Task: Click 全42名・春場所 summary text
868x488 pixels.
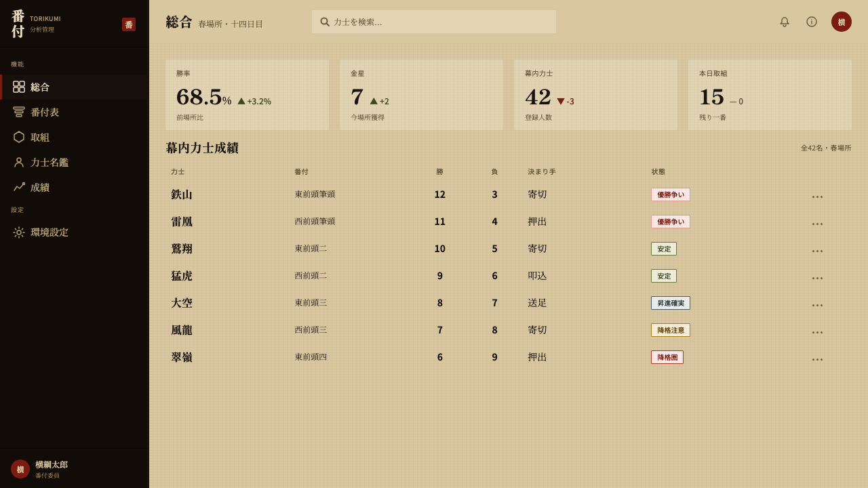Action: click(826, 148)
